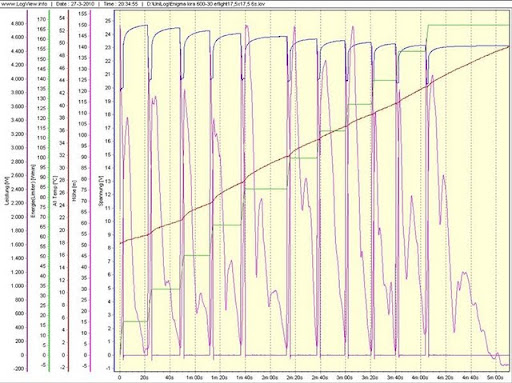This screenshot has height=383, width=512.
Task: Click the 170 tick on the Energie axis
Action: pyautogui.click(x=41, y=19)
